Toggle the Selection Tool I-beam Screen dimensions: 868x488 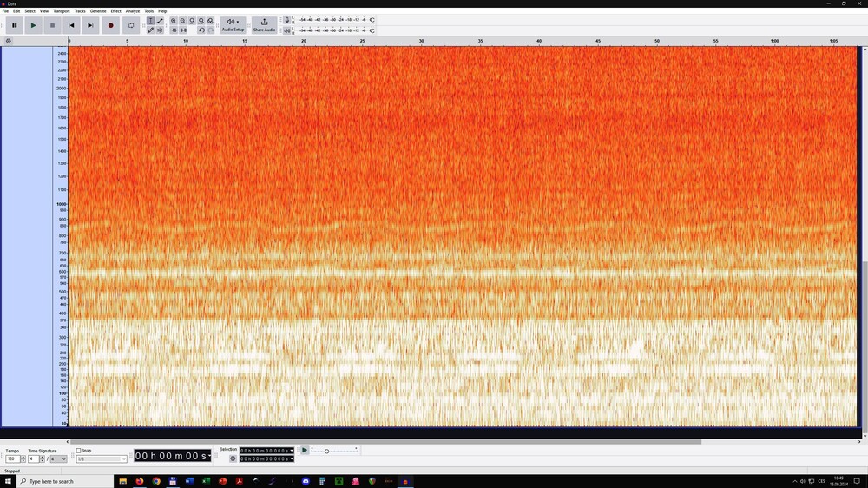(x=150, y=21)
